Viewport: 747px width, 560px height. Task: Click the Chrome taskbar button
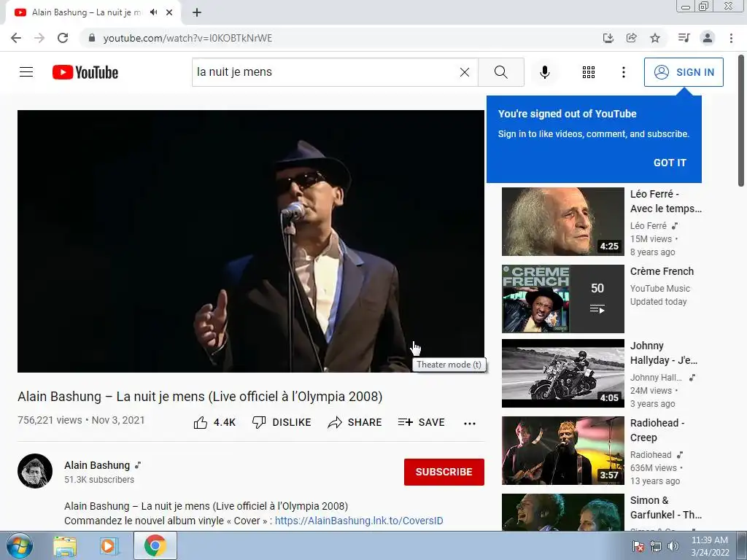(155, 545)
